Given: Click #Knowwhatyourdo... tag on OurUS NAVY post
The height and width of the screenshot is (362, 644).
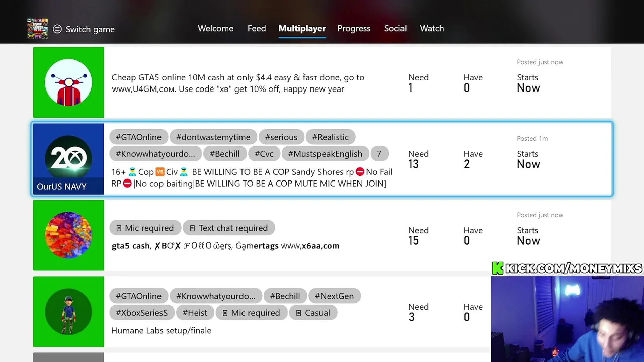Looking at the screenshot, I should click(x=155, y=154).
